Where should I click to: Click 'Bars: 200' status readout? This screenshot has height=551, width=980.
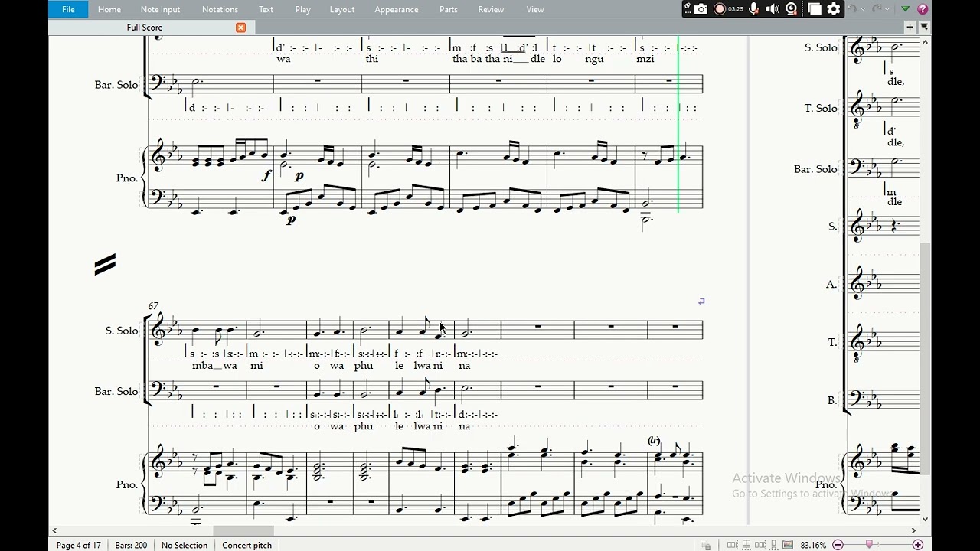pos(131,545)
